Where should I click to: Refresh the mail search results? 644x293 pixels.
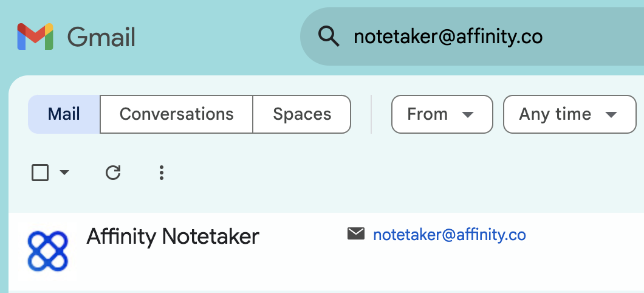point(113,173)
